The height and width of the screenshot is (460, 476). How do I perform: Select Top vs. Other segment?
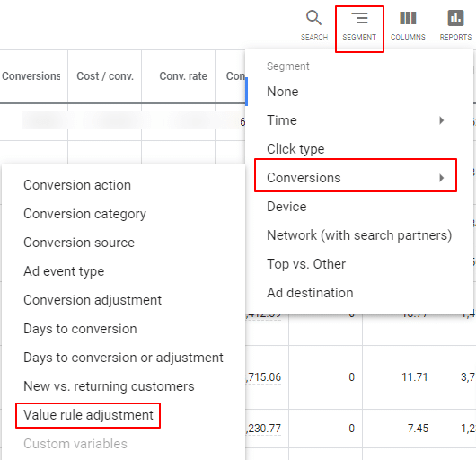coord(306,264)
